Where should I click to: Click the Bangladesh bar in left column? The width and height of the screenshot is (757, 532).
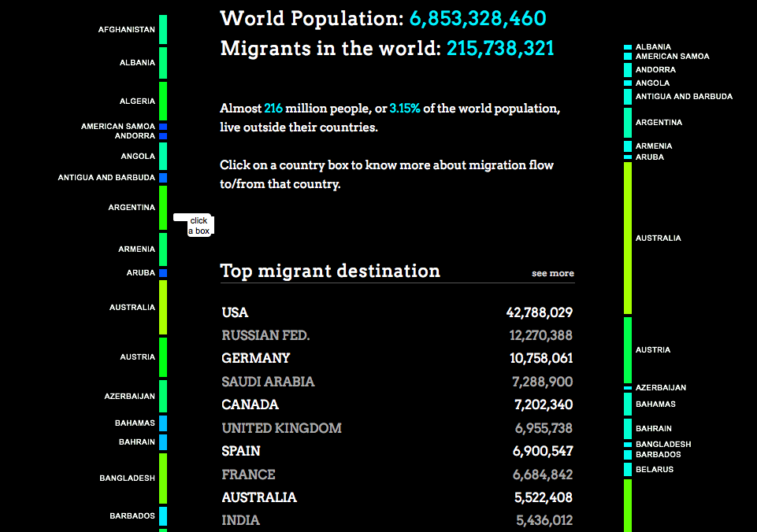(163, 478)
